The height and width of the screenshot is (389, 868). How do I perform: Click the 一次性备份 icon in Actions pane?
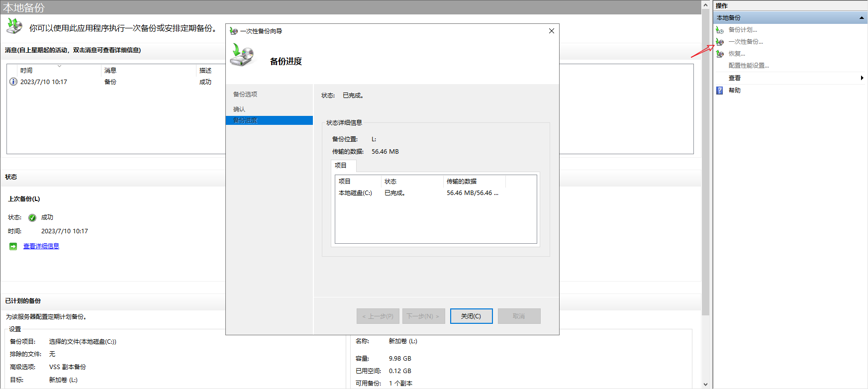click(x=720, y=42)
